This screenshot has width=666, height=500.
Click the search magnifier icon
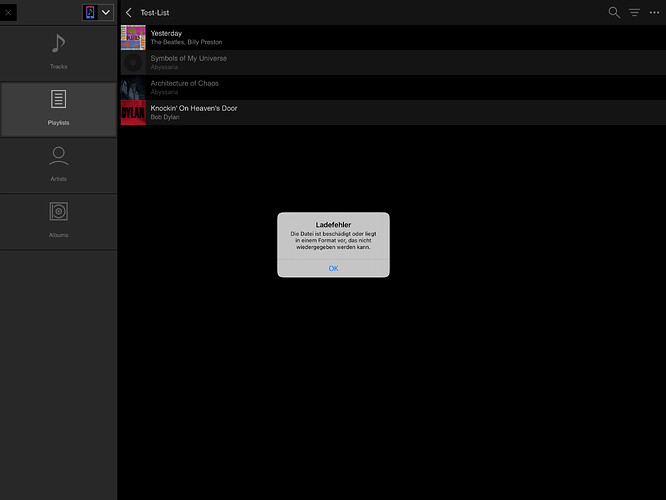[614, 12]
